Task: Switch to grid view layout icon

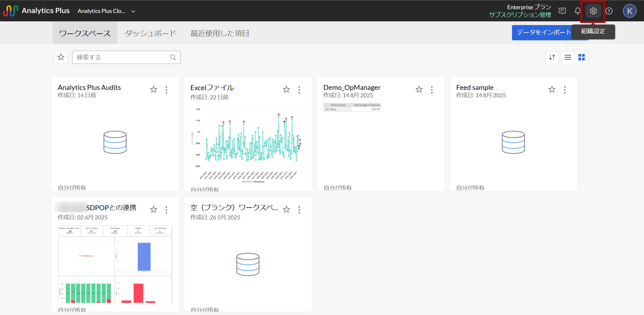Action: (x=582, y=58)
